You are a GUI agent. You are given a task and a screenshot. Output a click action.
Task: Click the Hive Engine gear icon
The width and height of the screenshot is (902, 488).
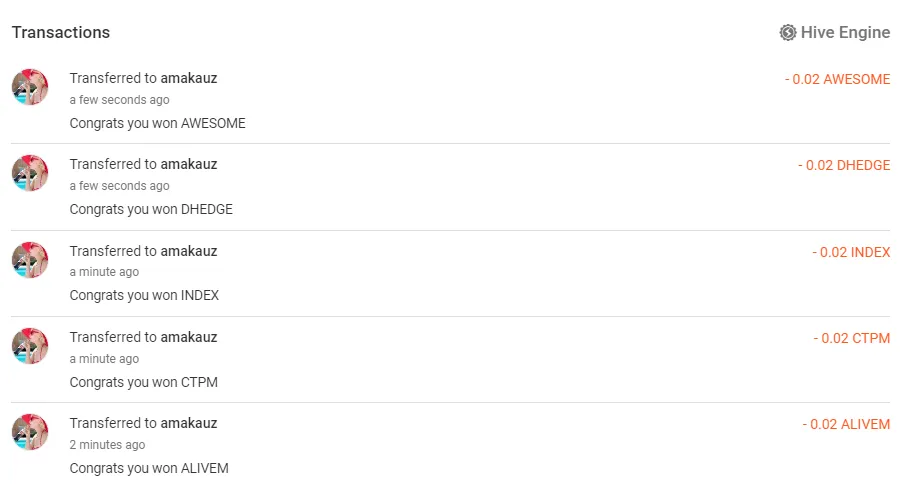coord(788,33)
